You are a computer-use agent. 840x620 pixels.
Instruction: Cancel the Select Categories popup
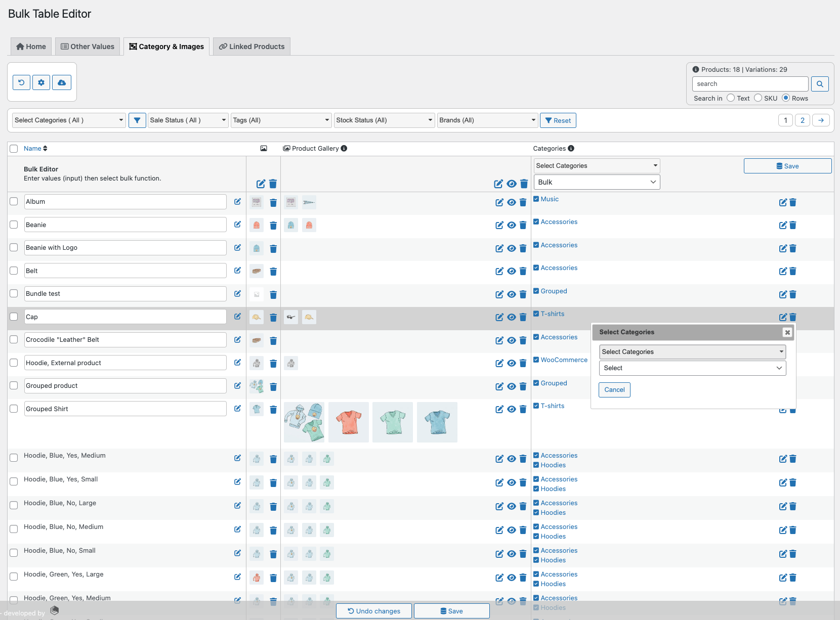(614, 389)
